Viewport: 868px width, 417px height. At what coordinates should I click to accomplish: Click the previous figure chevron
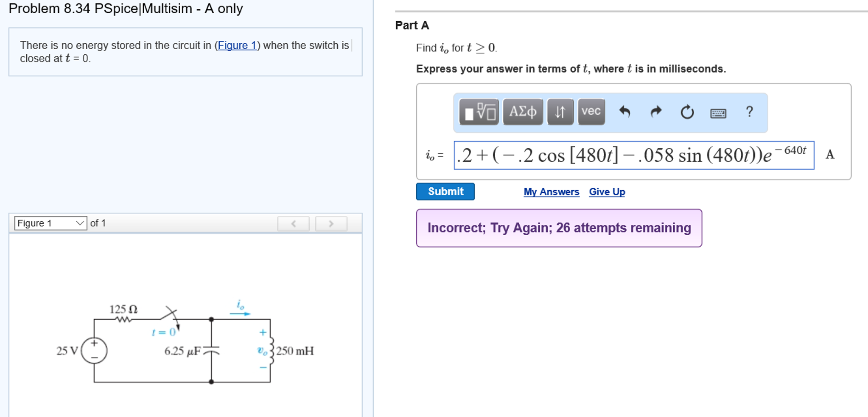(294, 223)
